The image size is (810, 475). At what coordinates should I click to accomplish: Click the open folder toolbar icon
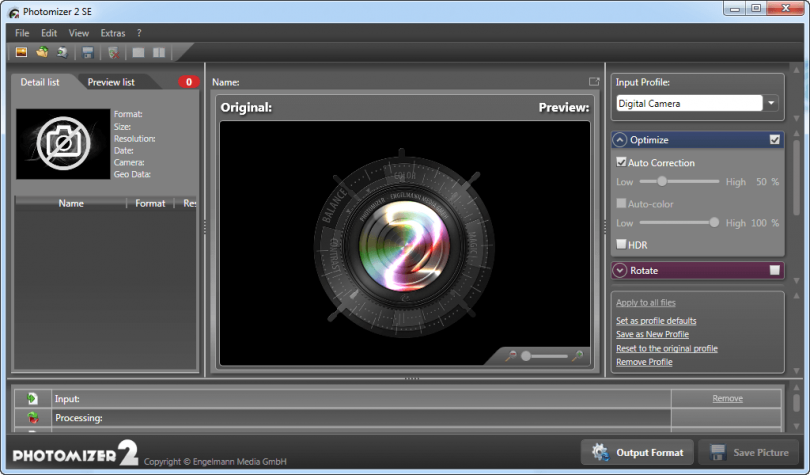42,52
